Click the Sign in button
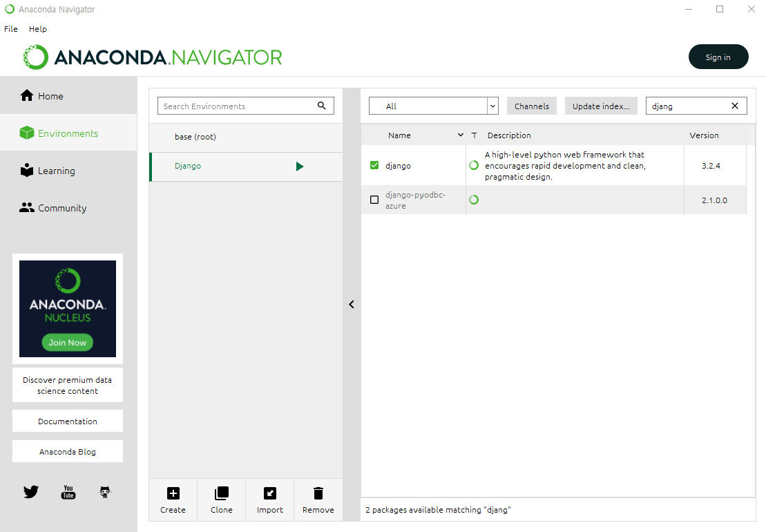Screen dimensions: 766x532 pyautogui.click(x=718, y=57)
